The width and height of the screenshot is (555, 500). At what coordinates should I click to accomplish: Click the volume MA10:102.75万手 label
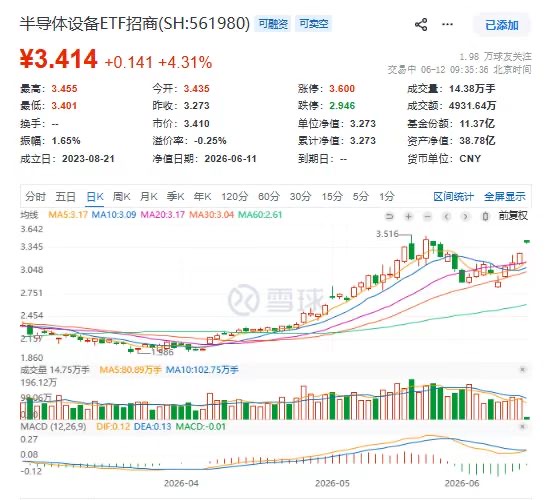pos(202,370)
